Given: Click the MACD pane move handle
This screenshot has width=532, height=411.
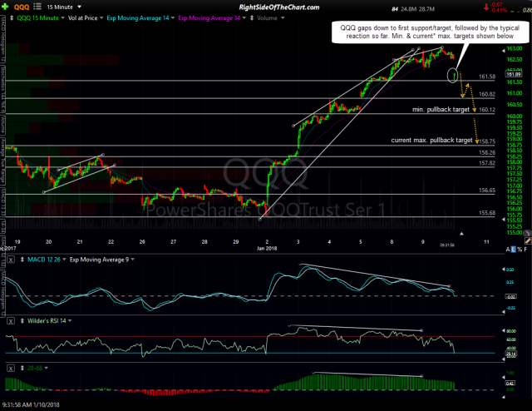Looking at the screenshot, I should (22, 260).
